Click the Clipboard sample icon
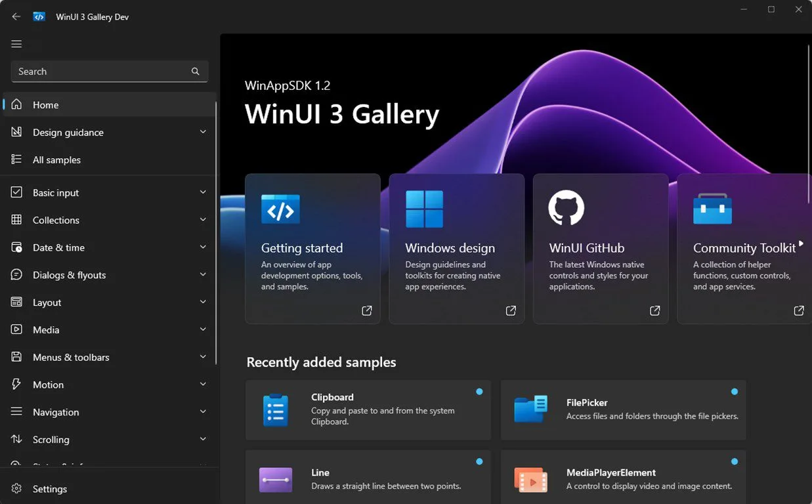The image size is (812, 504). pos(275,410)
